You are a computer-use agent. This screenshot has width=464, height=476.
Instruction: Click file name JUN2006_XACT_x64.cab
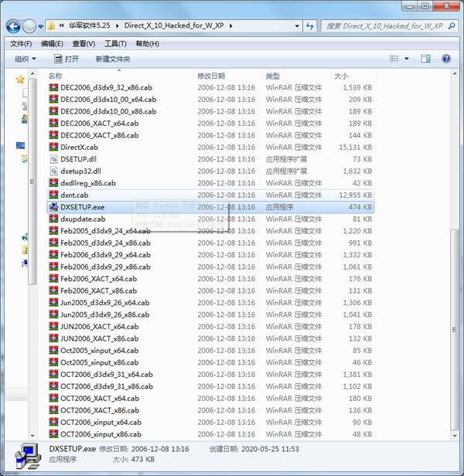[99, 327]
